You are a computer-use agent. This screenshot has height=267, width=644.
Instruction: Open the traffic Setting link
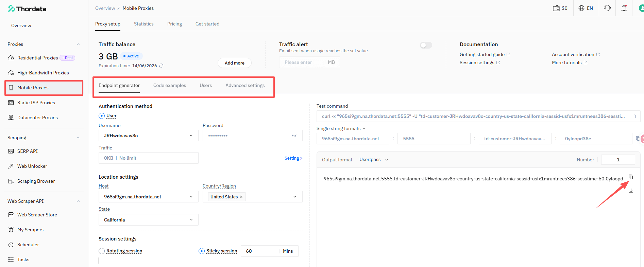(293, 158)
